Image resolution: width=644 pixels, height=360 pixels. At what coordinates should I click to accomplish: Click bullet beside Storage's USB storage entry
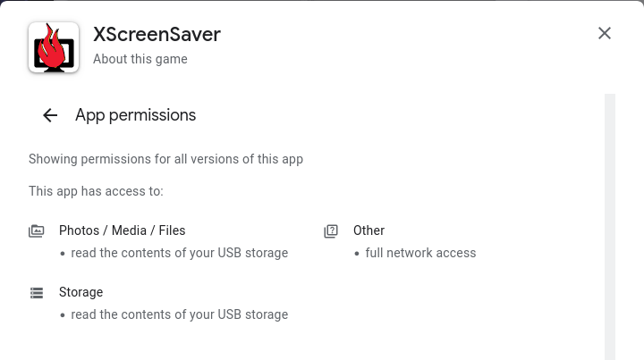click(x=63, y=315)
